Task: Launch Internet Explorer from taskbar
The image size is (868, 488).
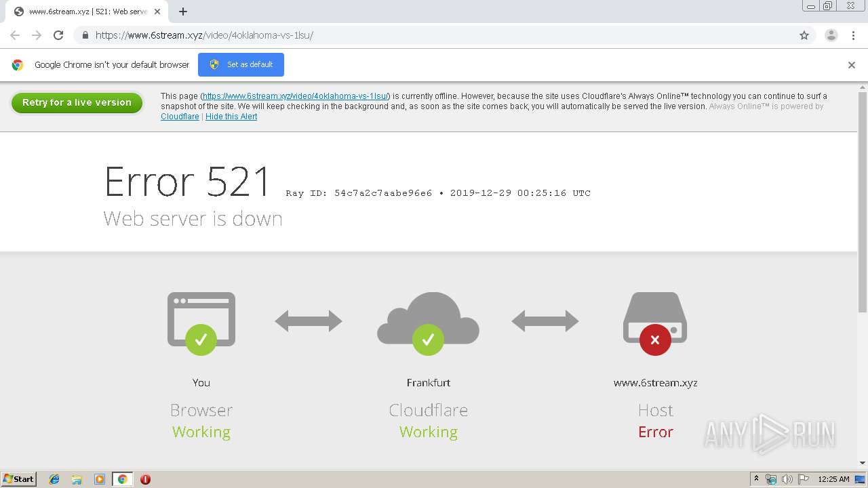Action: 54,479
